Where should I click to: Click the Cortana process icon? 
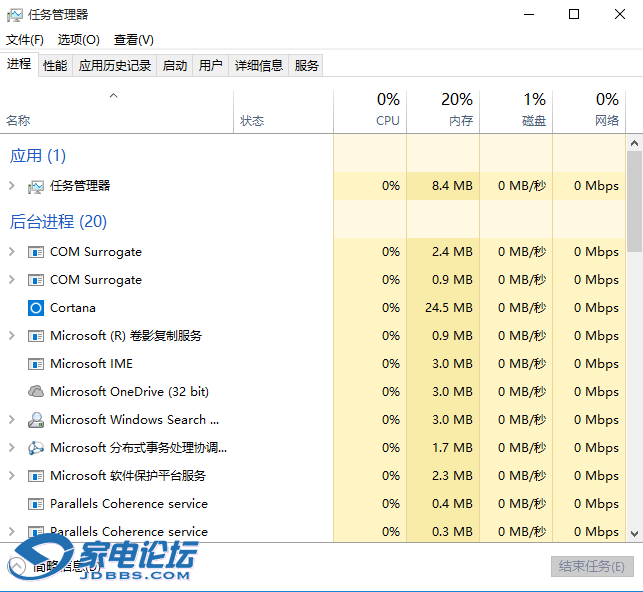pos(36,308)
